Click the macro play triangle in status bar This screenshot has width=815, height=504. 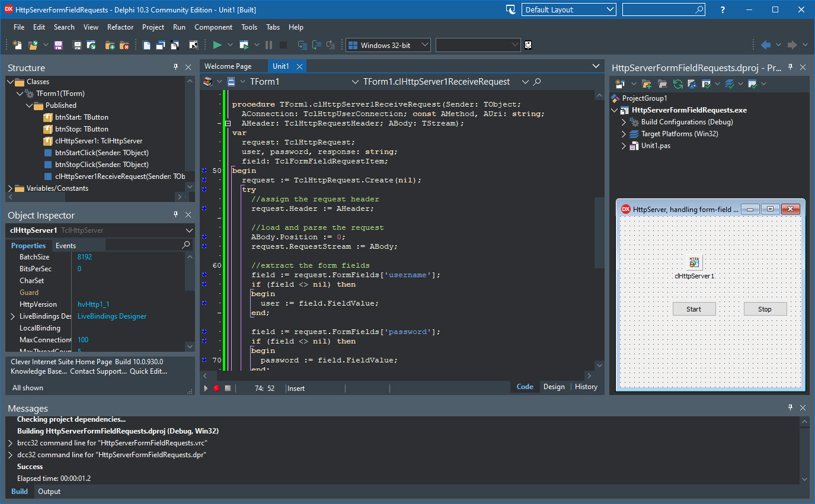pos(206,388)
